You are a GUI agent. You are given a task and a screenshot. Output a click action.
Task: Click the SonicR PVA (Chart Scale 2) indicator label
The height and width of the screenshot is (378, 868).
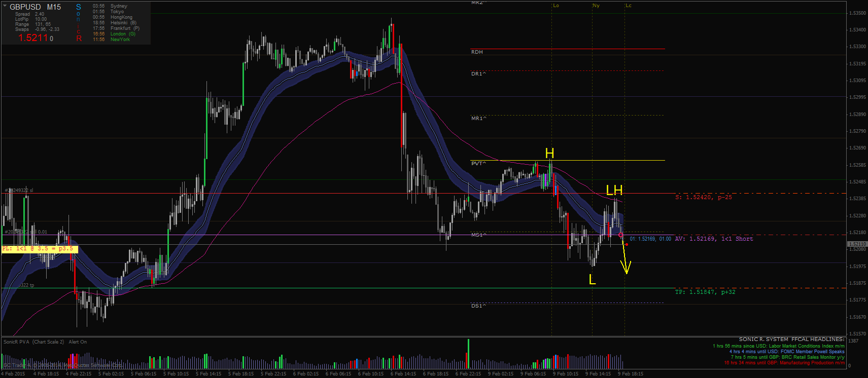(33, 342)
